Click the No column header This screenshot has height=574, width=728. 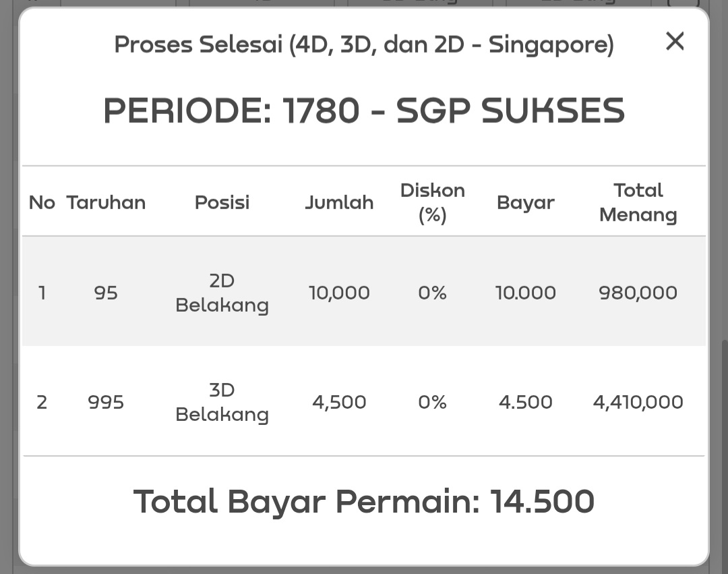42,202
